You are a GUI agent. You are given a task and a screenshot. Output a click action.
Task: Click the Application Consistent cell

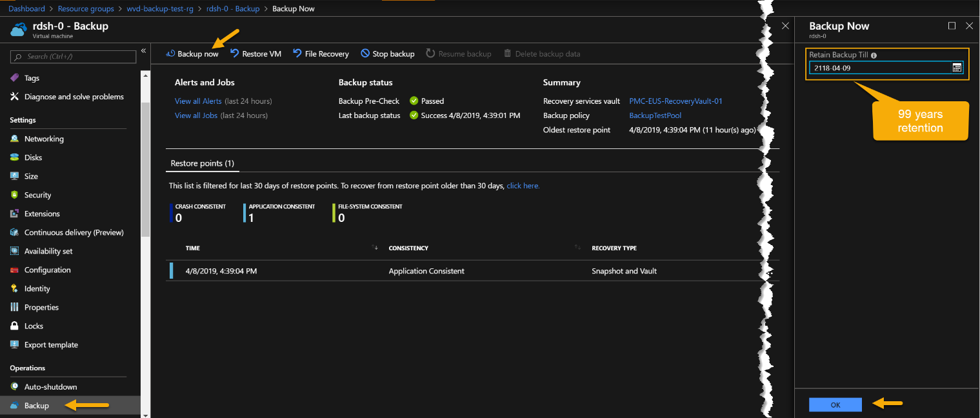coord(426,272)
